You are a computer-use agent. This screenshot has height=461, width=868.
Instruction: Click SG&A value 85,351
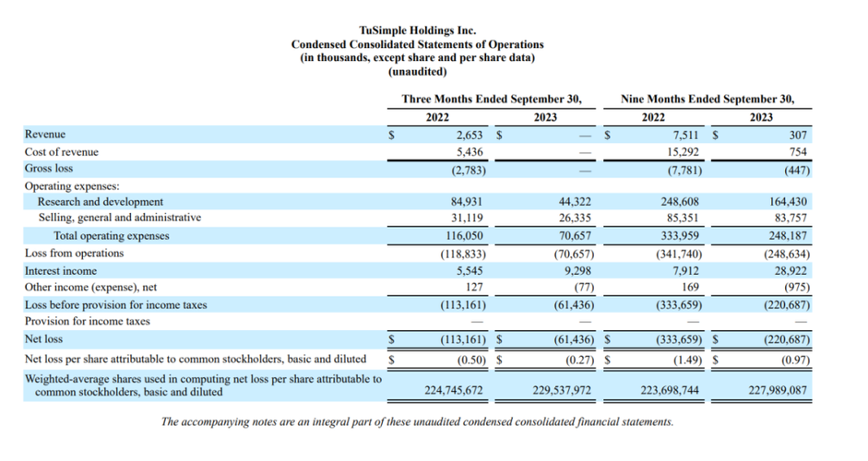pyautogui.click(x=684, y=218)
